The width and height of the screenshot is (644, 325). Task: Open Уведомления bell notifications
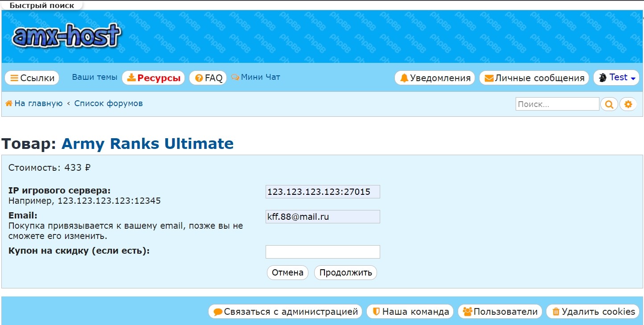click(x=435, y=78)
